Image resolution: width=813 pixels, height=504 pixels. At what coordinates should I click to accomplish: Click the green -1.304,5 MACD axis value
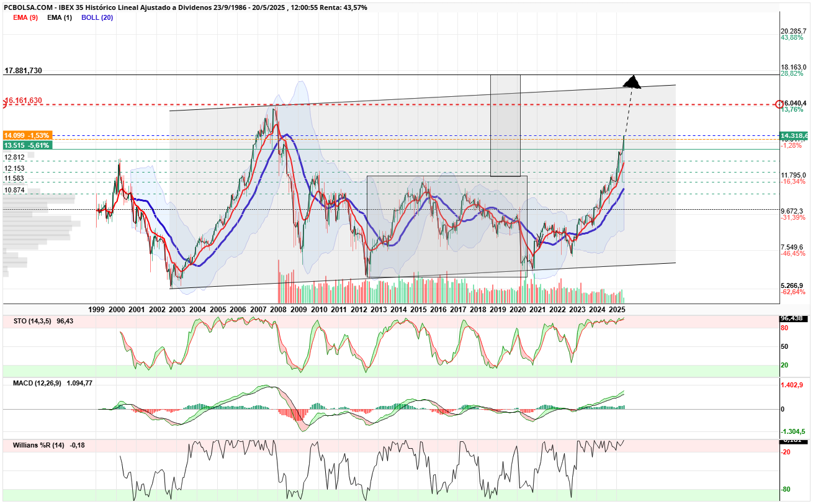pos(793,431)
